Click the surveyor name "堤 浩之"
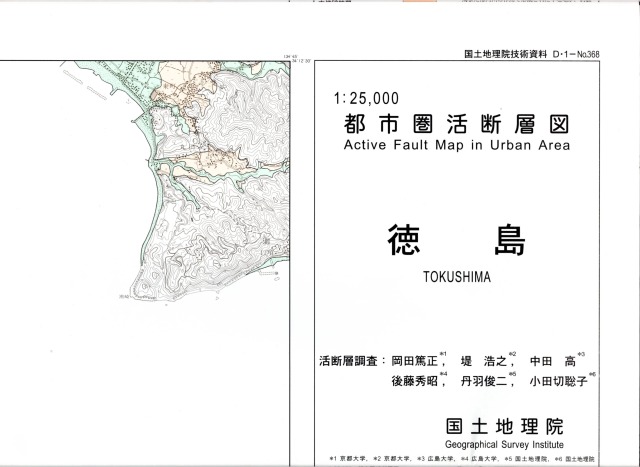Screen dimensions: 640x467 (484, 361)
